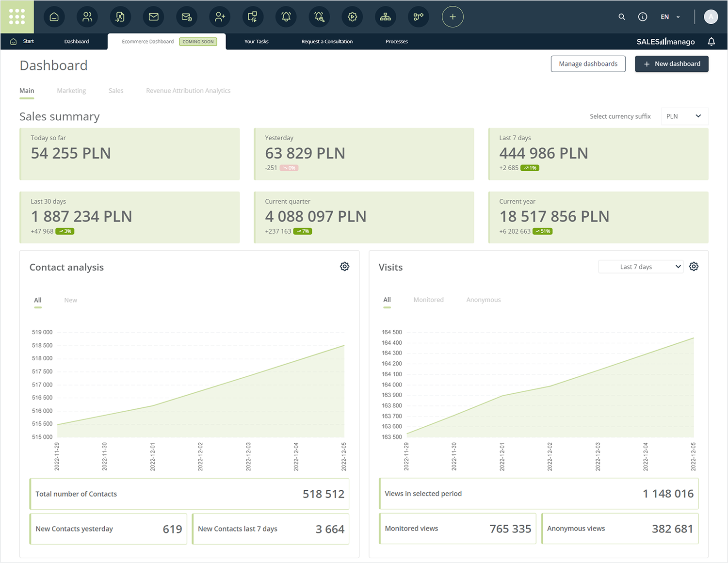Expand the EN language dropdown
This screenshot has width=728, height=563.
[x=670, y=17]
